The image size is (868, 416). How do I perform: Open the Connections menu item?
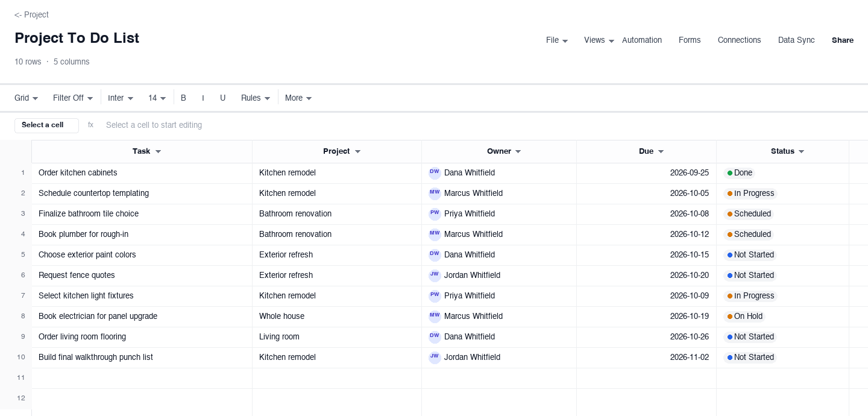click(739, 40)
